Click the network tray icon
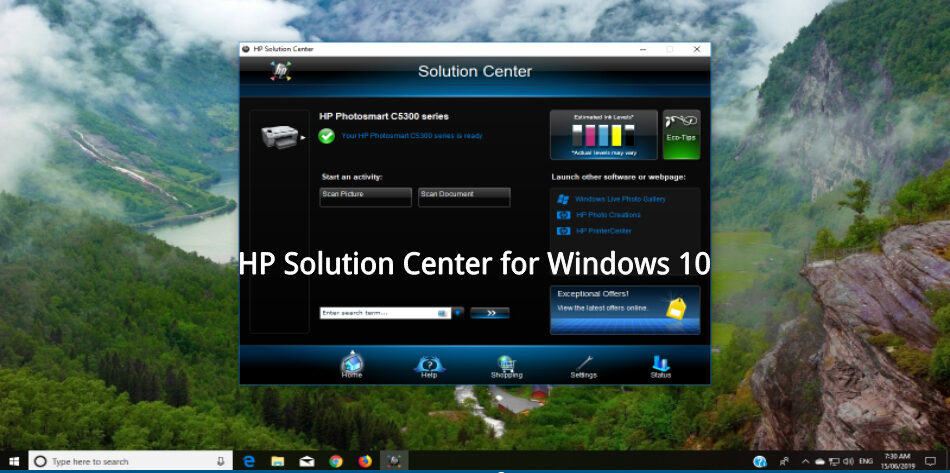The width and height of the screenshot is (950, 473). pyautogui.click(x=834, y=461)
